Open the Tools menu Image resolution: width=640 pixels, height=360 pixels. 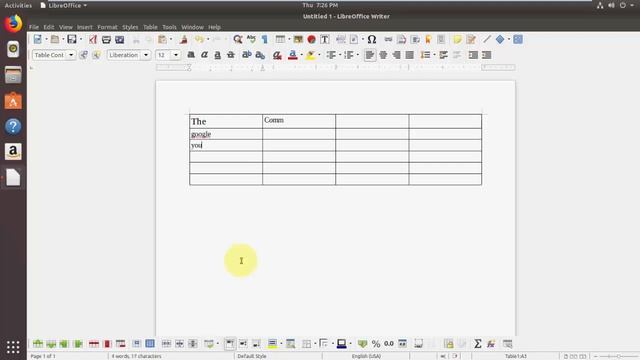coord(169,27)
